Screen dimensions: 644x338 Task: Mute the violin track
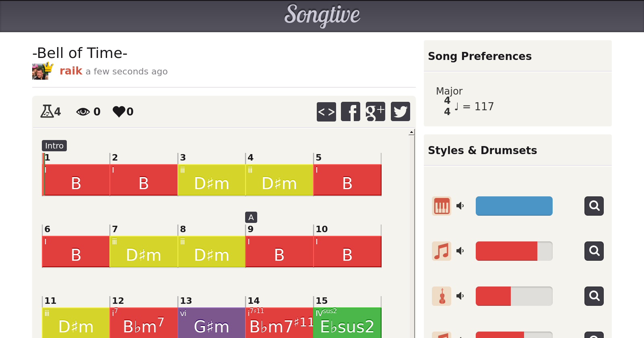pyautogui.click(x=460, y=296)
